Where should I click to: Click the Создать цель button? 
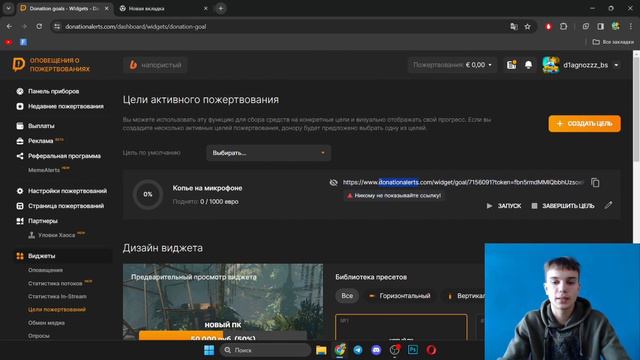tap(584, 123)
